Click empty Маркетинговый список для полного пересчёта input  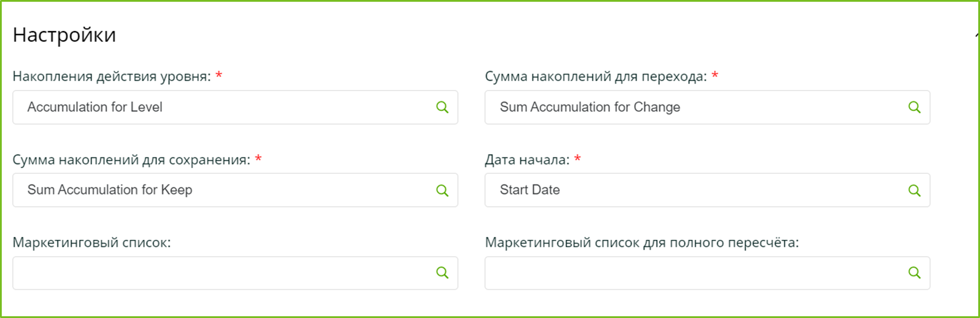click(694, 273)
